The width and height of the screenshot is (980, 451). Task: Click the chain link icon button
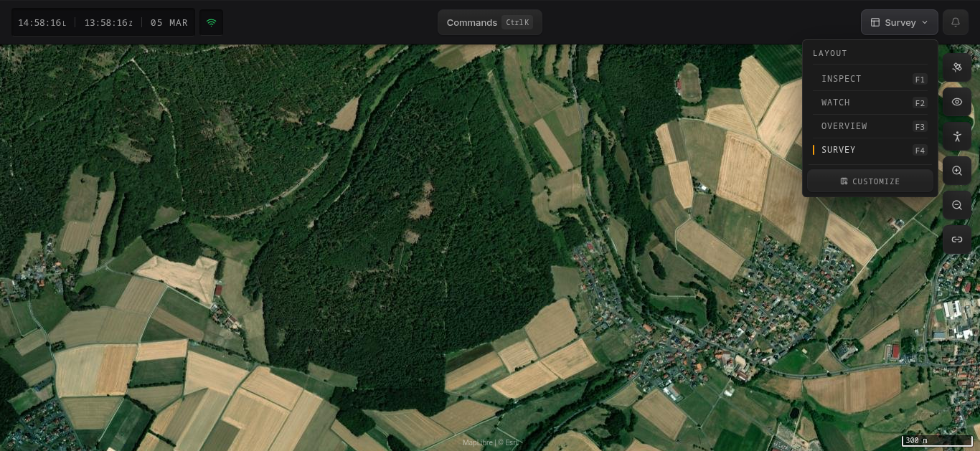pyautogui.click(x=956, y=239)
